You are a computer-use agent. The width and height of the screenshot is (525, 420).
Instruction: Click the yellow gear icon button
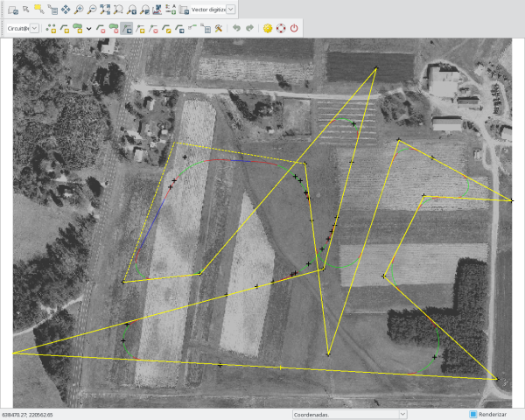pyautogui.click(x=268, y=28)
